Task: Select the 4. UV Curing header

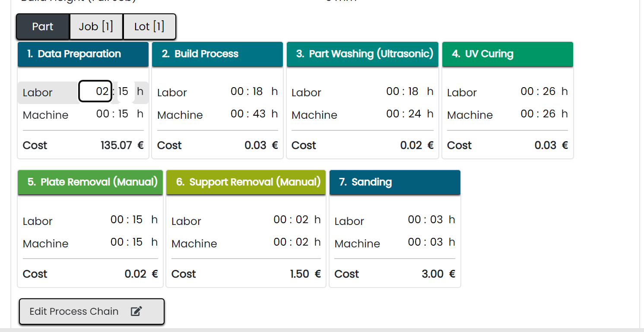Action: tap(508, 54)
